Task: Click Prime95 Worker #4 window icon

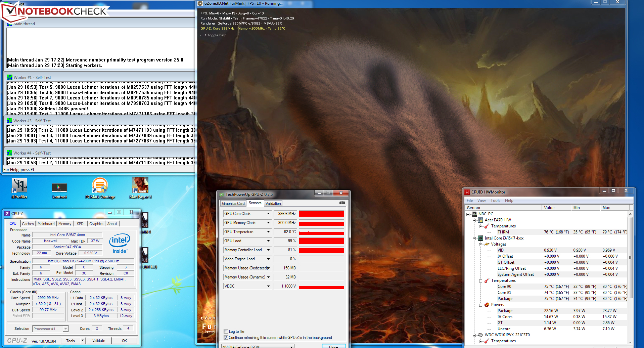Action: pos(9,153)
